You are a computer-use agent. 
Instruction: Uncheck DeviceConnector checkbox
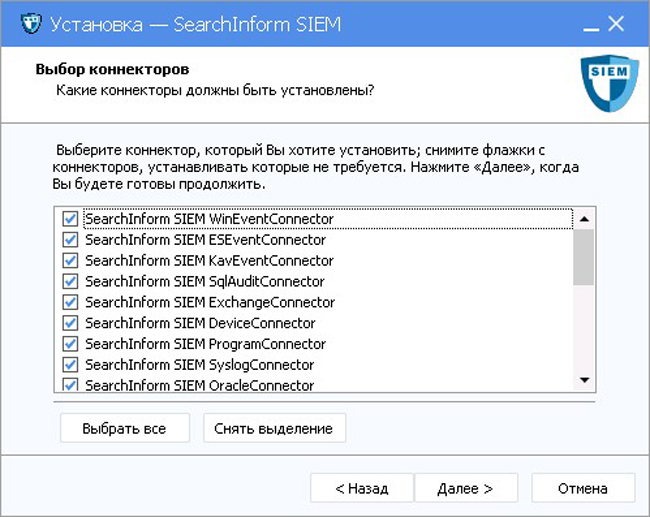click(x=70, y=323)
